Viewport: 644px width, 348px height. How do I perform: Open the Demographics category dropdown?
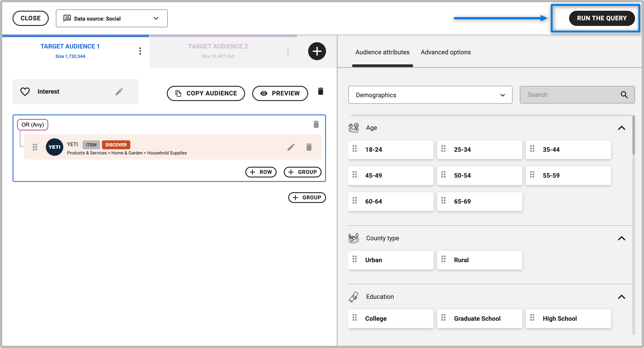pyautogui.click(x=430, y=95)
